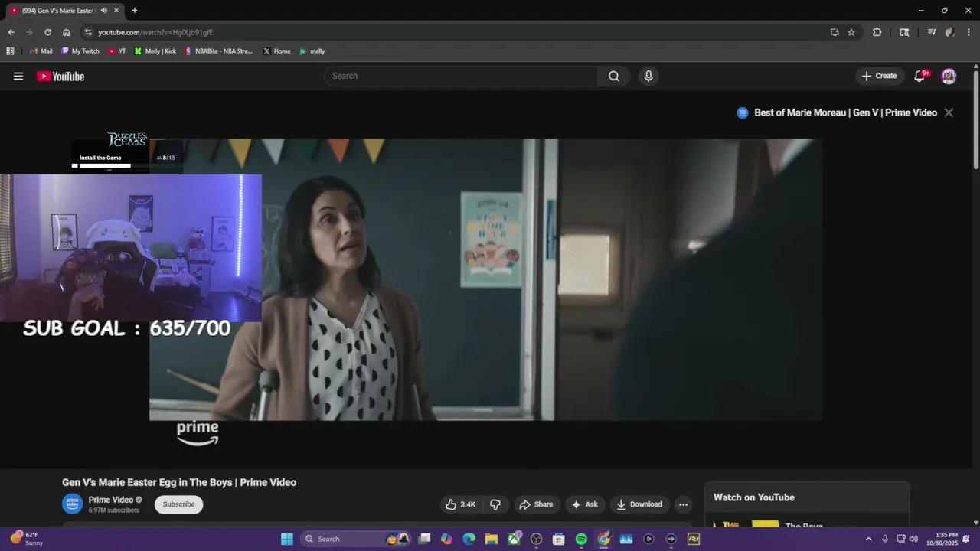Viewport: 980px width, 551px height.
Task: Open the YouTube guide hamburger menu
Action: (18, 76)
